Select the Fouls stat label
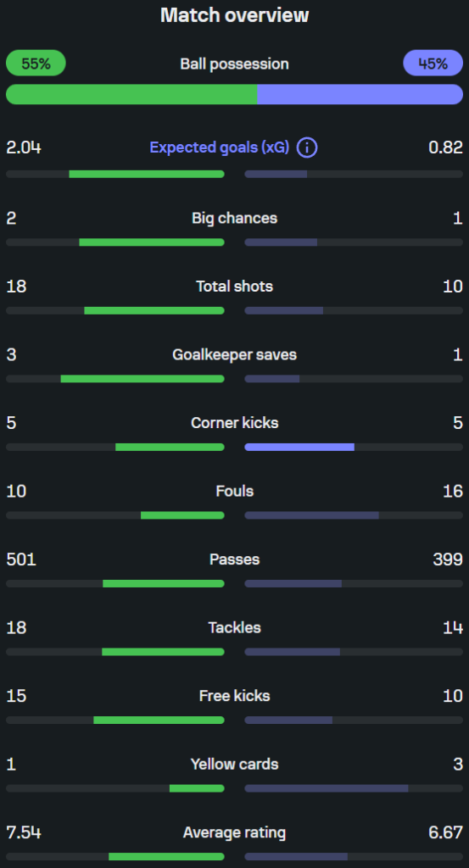 coord(235,491)
